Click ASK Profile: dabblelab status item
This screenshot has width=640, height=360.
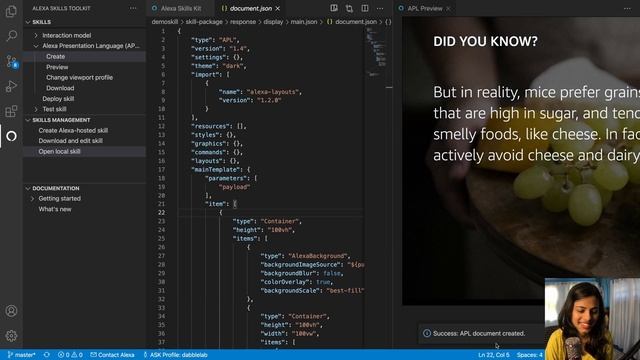(176, 355)
